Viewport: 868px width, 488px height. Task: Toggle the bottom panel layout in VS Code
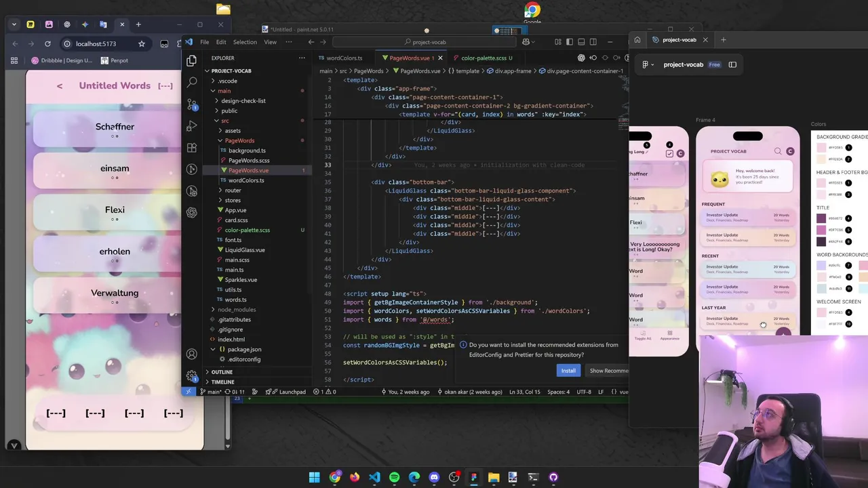(x=581, y=42)
